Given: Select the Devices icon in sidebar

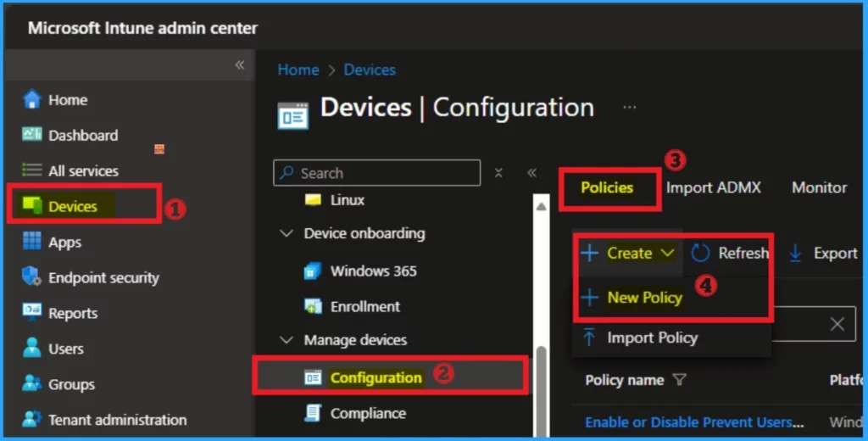Looking at the screenshot, I should pyautogui.click(x=32, y=205).
